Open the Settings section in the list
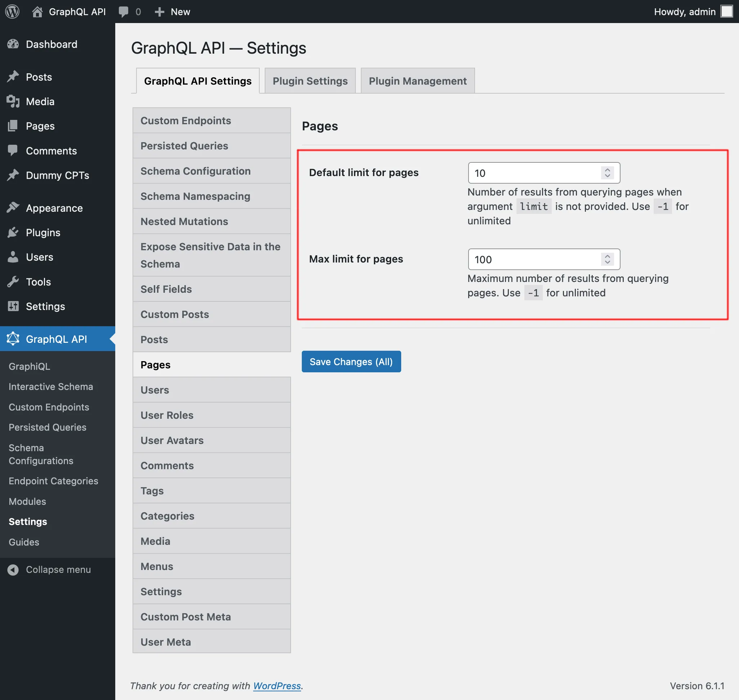This screenshot has width=739, height=700. 212,591
